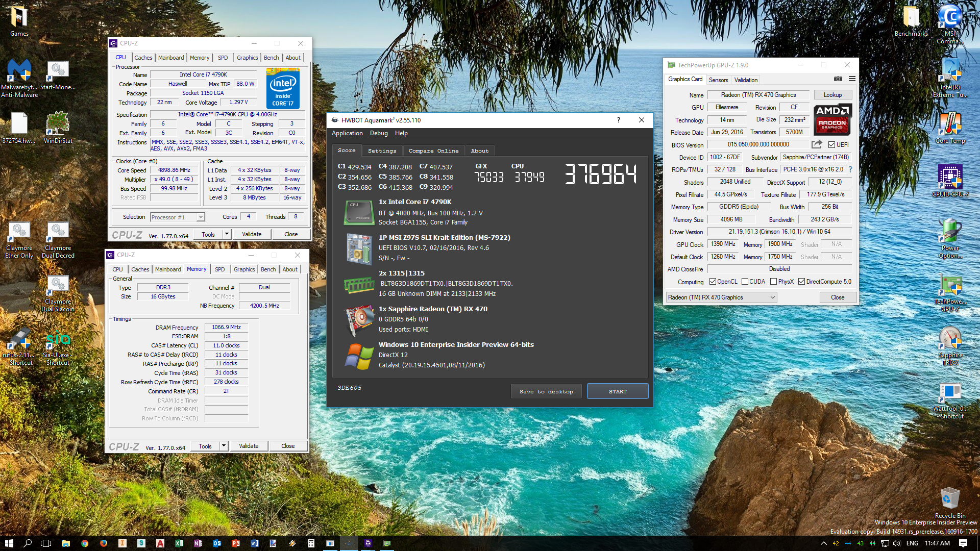Open Claymore Dual Siacoin shortcut
The height and width of the screenshot is (551, 980).
pos(58,293)
